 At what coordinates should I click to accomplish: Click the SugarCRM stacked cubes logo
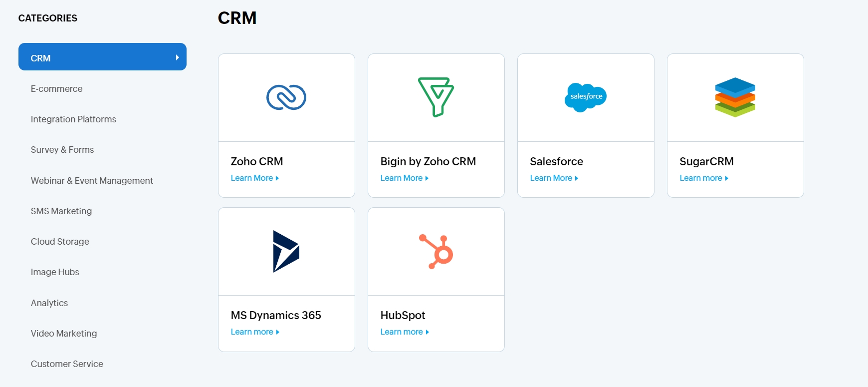735,97
